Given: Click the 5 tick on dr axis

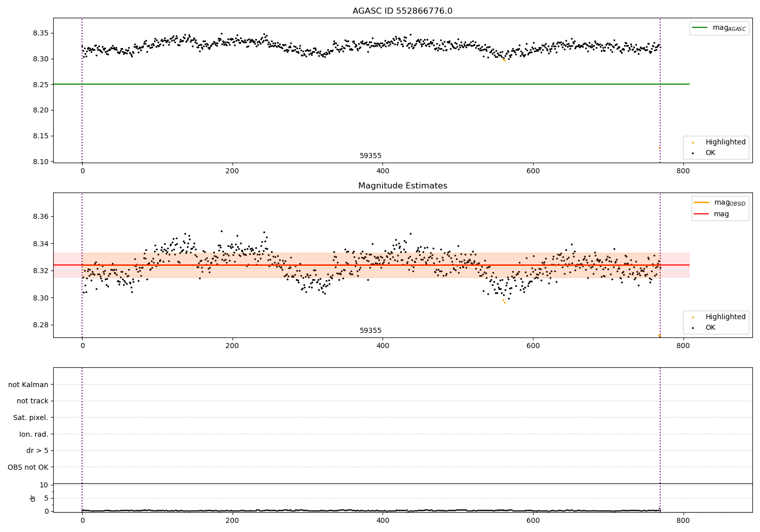Looking at the screenshot, I should (x=46, y=499).
